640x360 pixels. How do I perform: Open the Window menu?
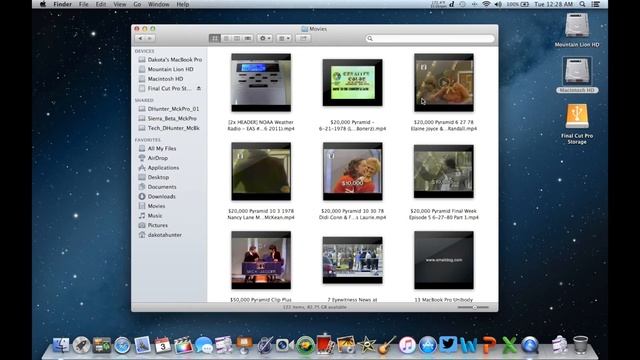pos(159,4)
